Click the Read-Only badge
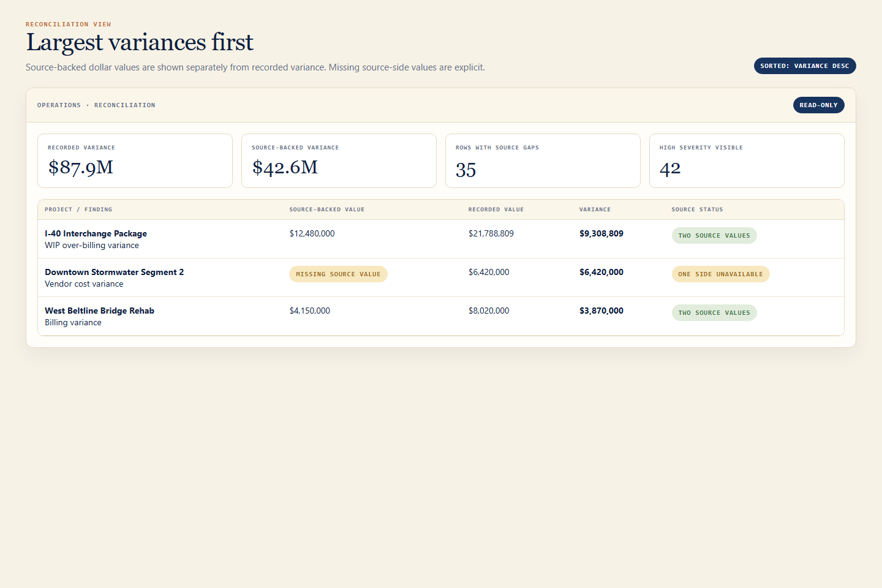Viewport: 882px width, 588px height. (x=818, y=105)
